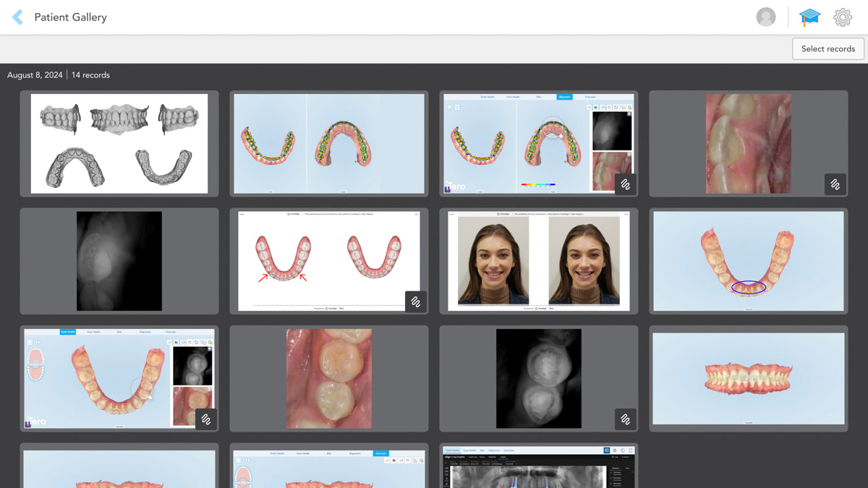Click the annotation badge on the Tooth Health scan thumbnail
This screenshot has height=488, width=868.
pyautogui.click(x=205, y=419)
